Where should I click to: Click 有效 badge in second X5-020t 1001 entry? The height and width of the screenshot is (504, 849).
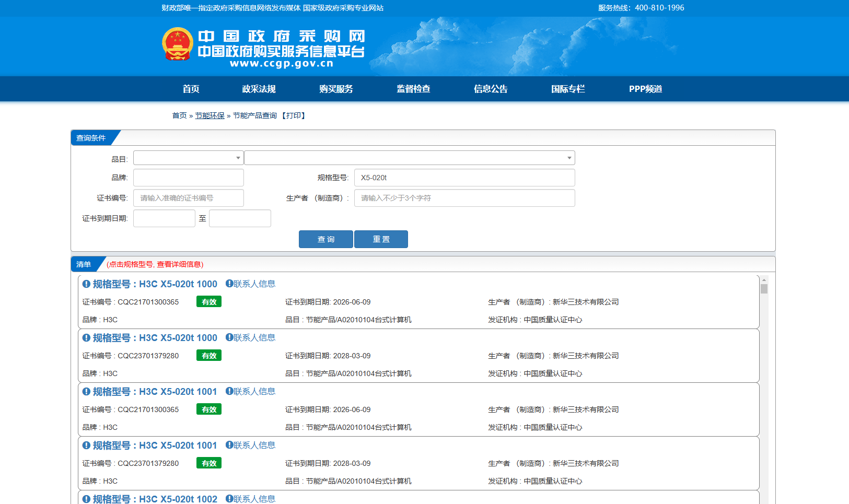[x=209, y=463]
